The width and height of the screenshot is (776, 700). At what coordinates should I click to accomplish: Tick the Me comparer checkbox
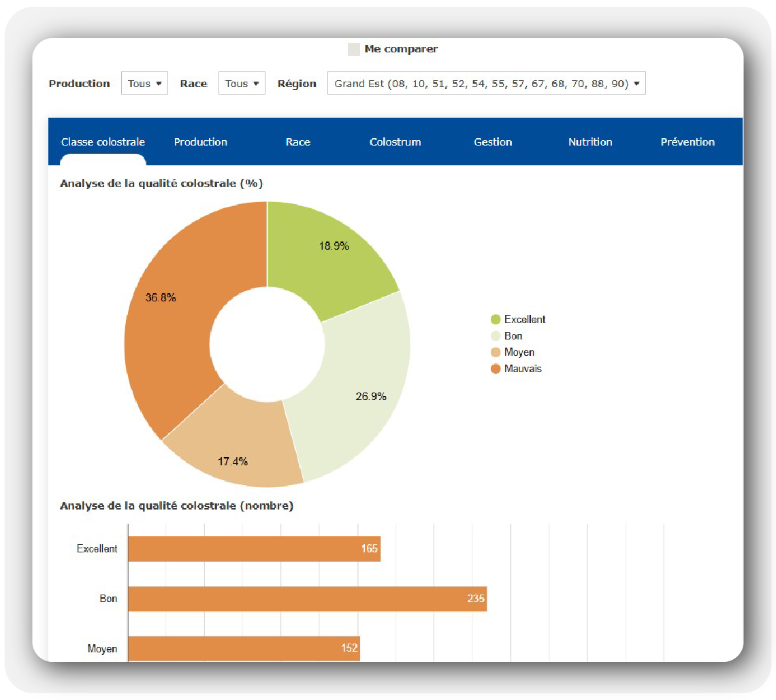(x=354, y=49)
